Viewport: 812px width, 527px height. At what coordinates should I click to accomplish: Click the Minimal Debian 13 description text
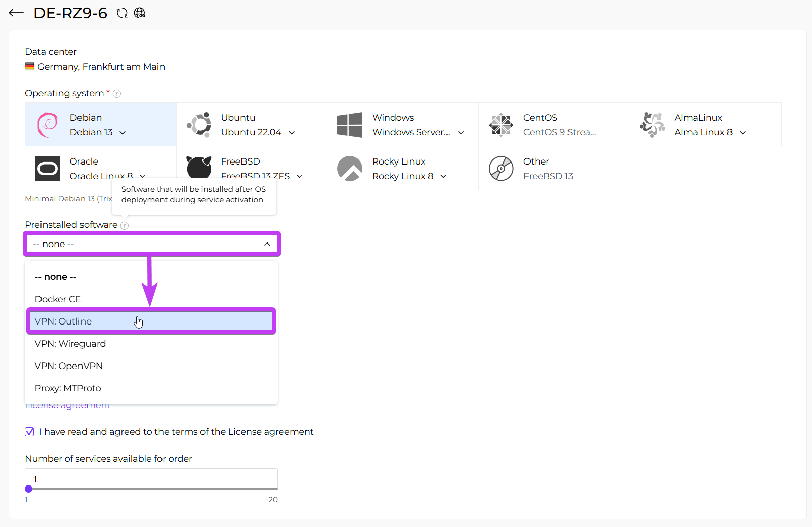[x=69, y=199]
